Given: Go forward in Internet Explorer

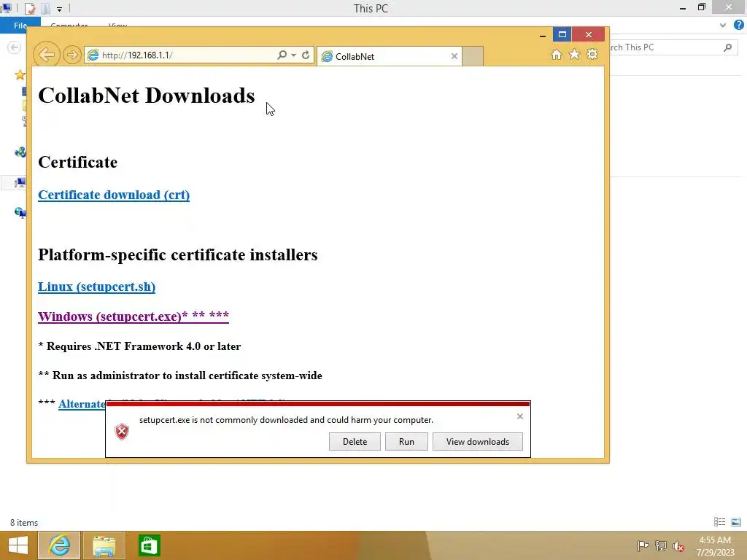Looking at the screenshot, I should pos(72,55).
